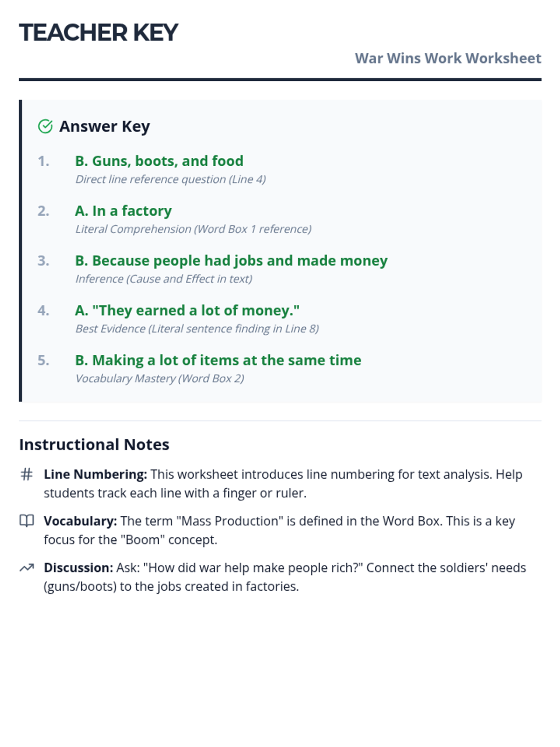Select answer about jobs and made money
Viewport: 560px width, 747px height.
[x=231, y=261]
